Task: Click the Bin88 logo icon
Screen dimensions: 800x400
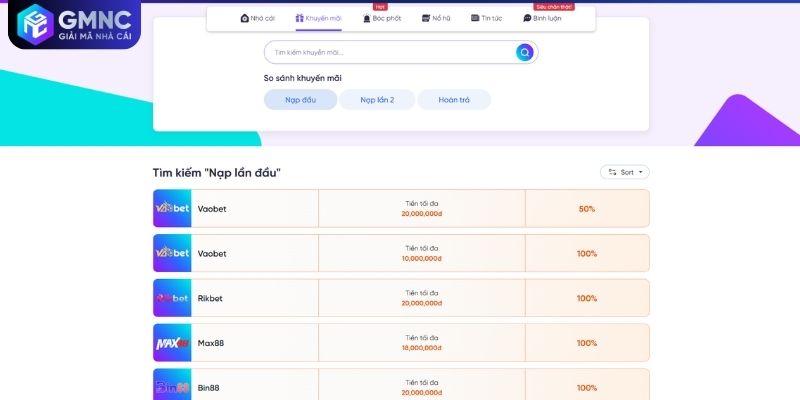Action: click(172, 386)
